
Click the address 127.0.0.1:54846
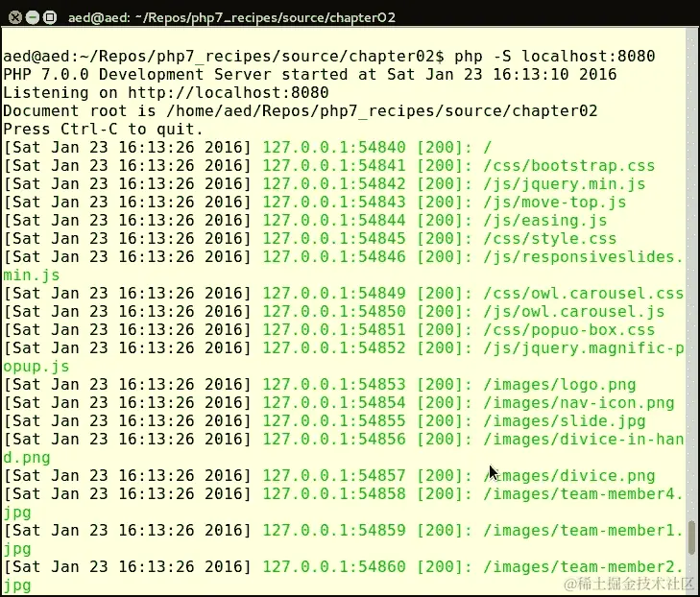334,257
